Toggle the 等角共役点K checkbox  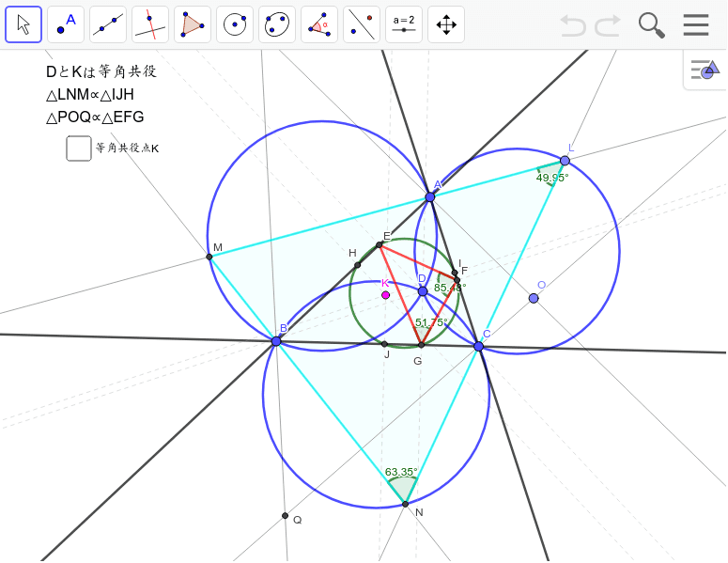(x=79, y=149)
